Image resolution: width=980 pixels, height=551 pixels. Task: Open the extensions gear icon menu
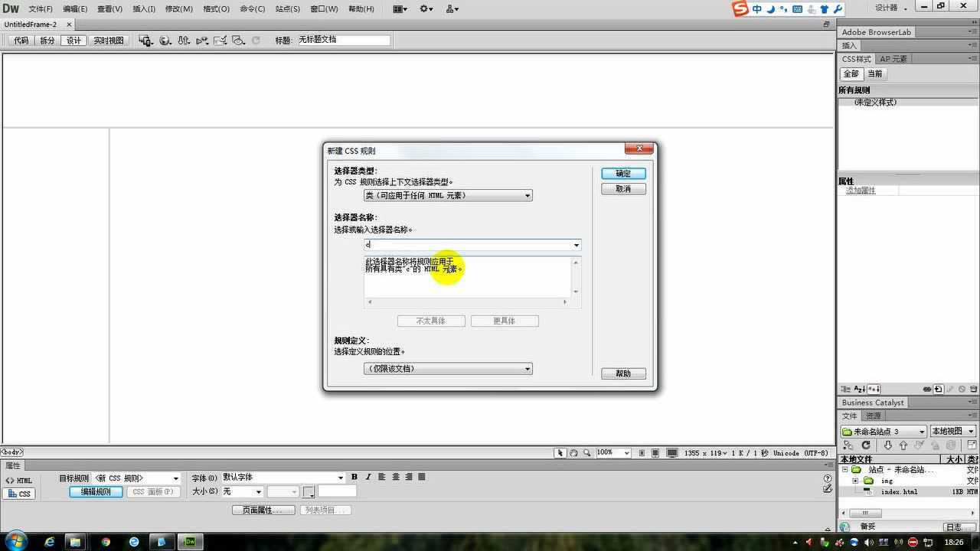coord(426,8)
